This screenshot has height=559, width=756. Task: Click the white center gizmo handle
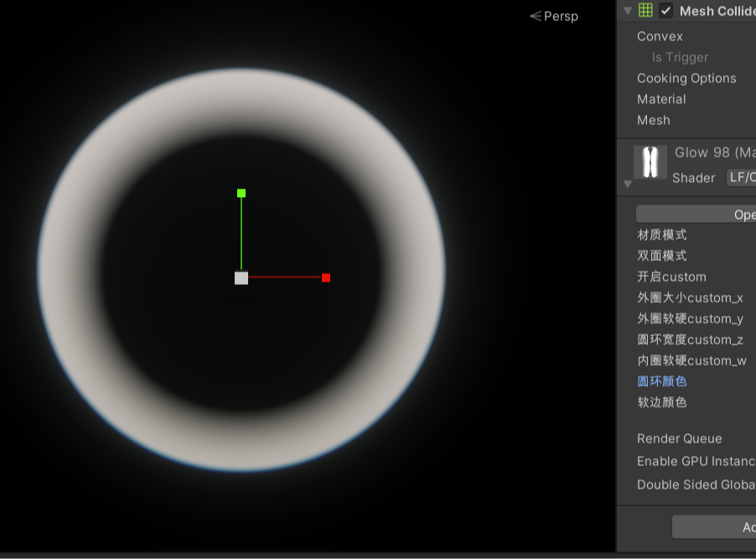[x=241, y=278]
